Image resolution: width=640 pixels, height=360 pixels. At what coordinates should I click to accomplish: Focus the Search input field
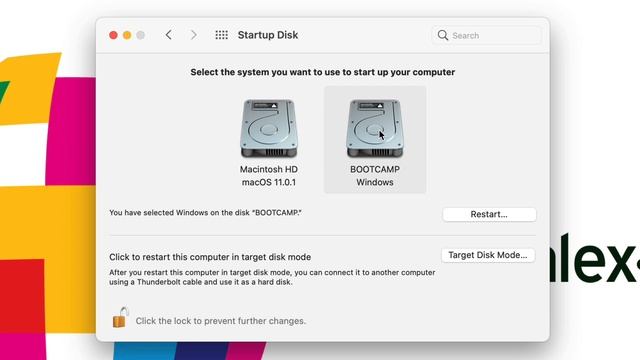pyautogui.click(x=487, y=36)
